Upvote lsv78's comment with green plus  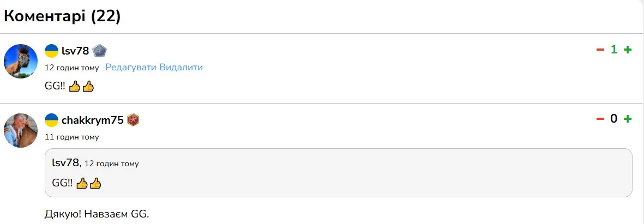click(x=628, y=50)
